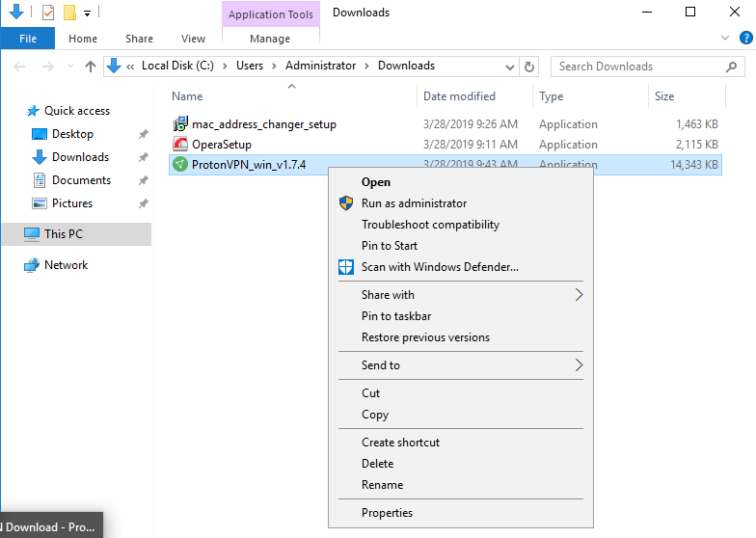Viewport: 756px width, 538px height.
Task: Switch to the Share ribbon tab
Action: pyautogui.click(x=139, y=39)
